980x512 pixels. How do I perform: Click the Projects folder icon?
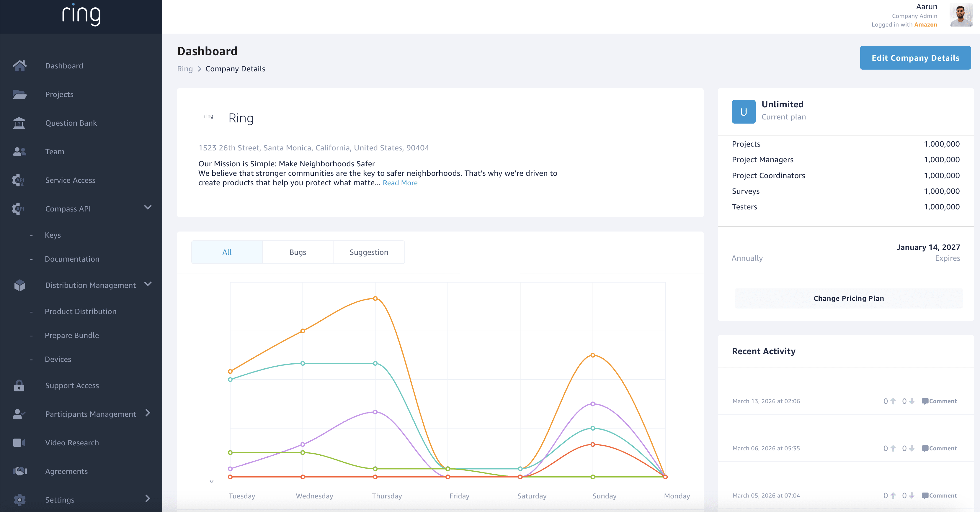point(19,94)
